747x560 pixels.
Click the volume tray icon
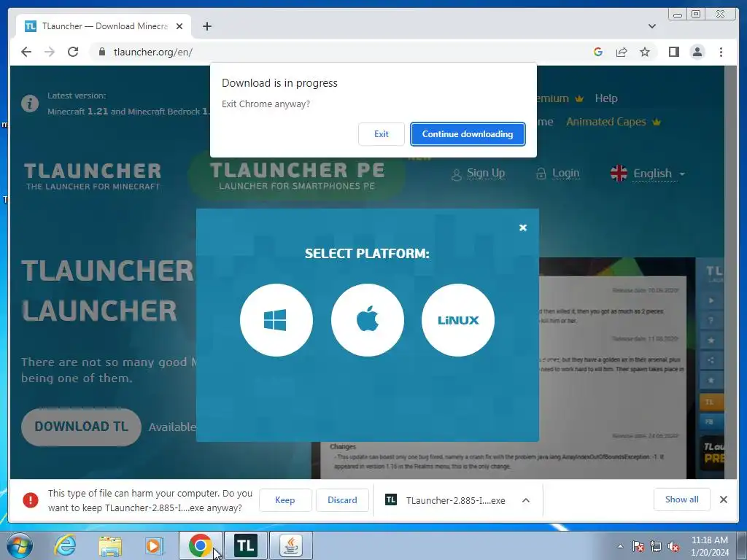click(673, 547)
